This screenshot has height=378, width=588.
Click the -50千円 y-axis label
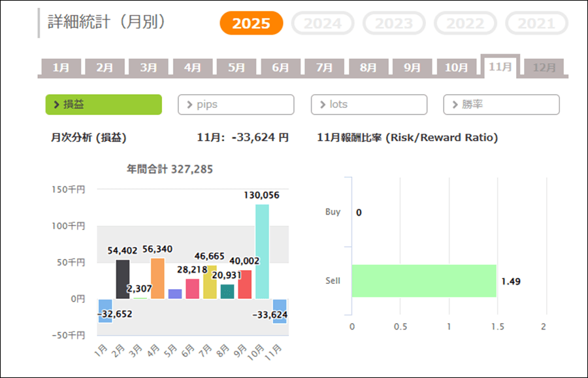coord(69,335)
